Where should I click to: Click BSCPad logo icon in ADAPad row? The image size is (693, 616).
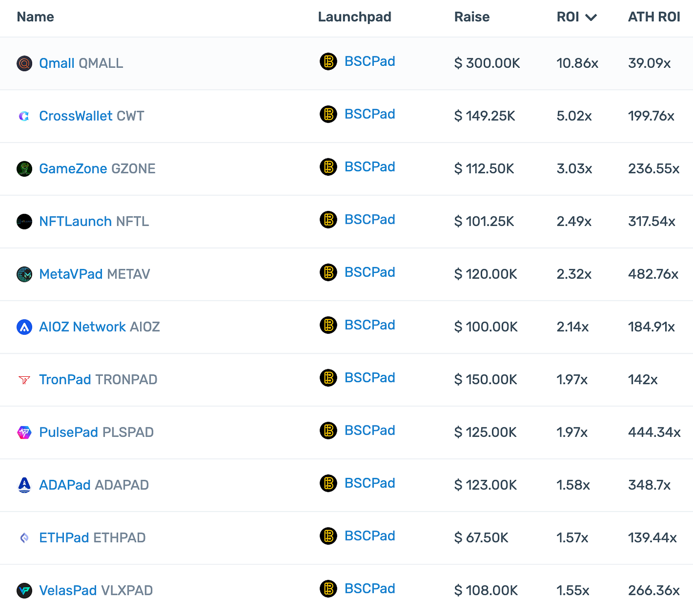pos(328,483)
